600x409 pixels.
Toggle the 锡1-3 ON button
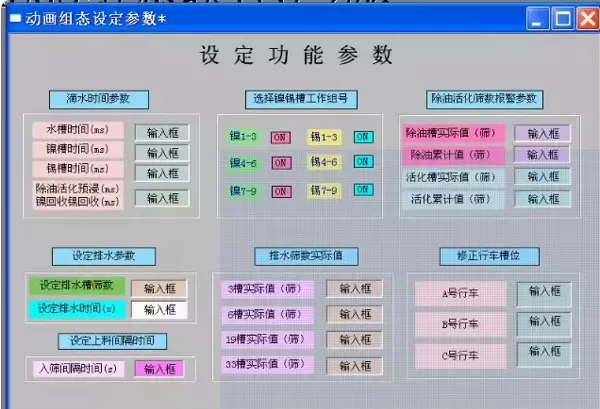click(363, 137)
